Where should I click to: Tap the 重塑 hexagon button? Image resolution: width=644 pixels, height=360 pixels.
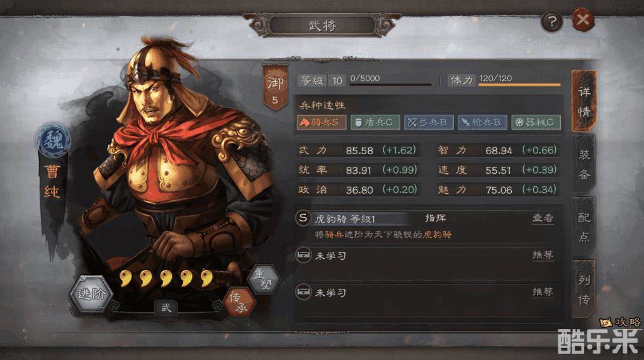click(x=264, y=279)
